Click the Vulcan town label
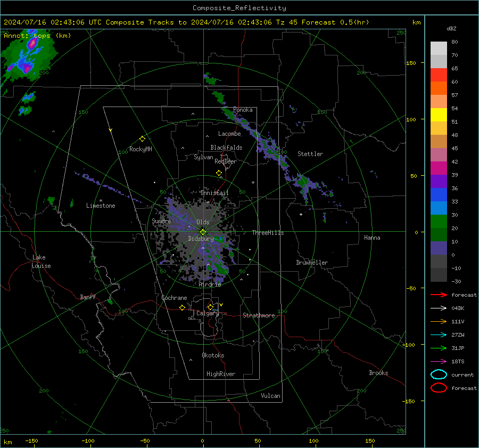 (x=270, y=396)
